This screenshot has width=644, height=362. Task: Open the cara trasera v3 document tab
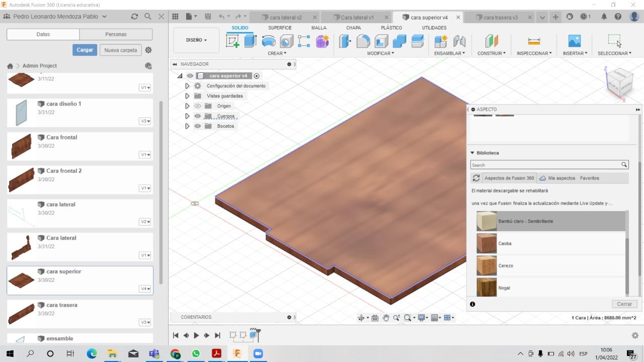(500, 17)
